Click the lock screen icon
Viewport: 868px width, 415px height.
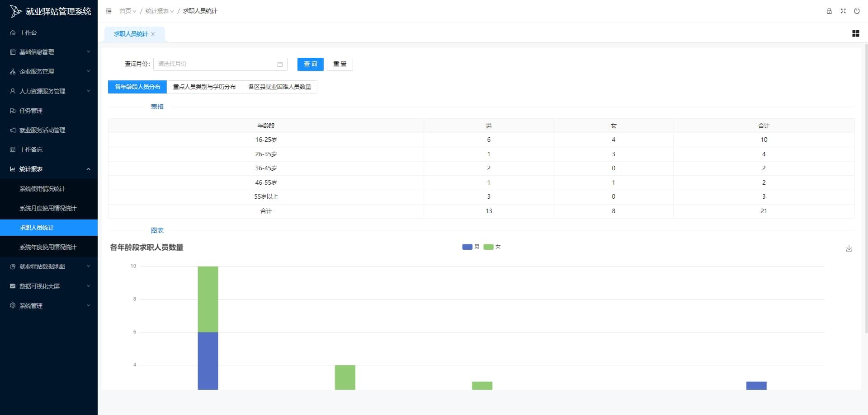[x=829, y=11]
